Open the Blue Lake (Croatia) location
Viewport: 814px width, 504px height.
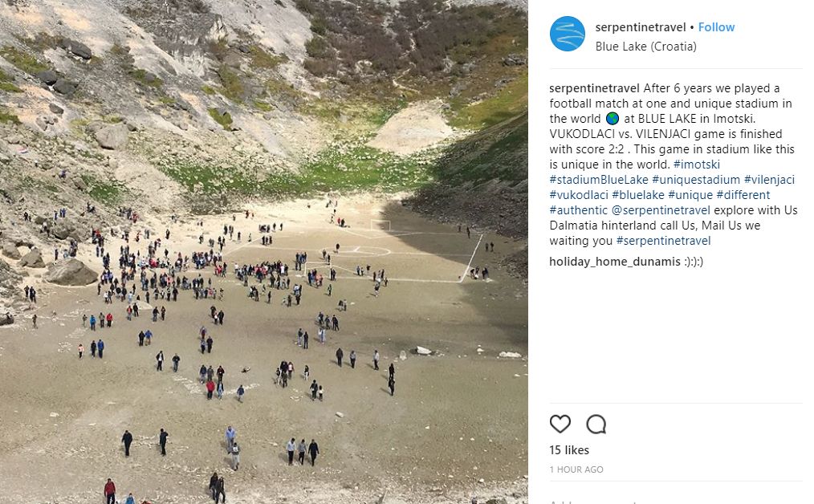[x=645, y=47]
